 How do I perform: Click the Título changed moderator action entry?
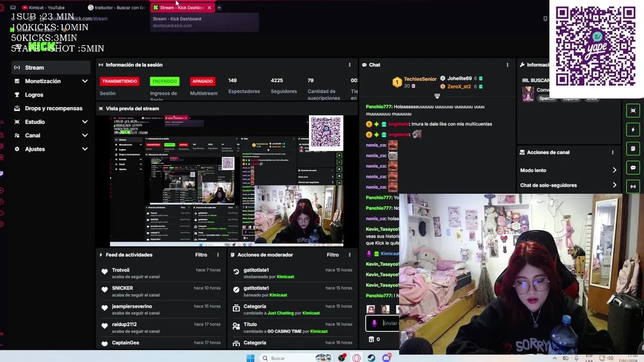[292, 327]
